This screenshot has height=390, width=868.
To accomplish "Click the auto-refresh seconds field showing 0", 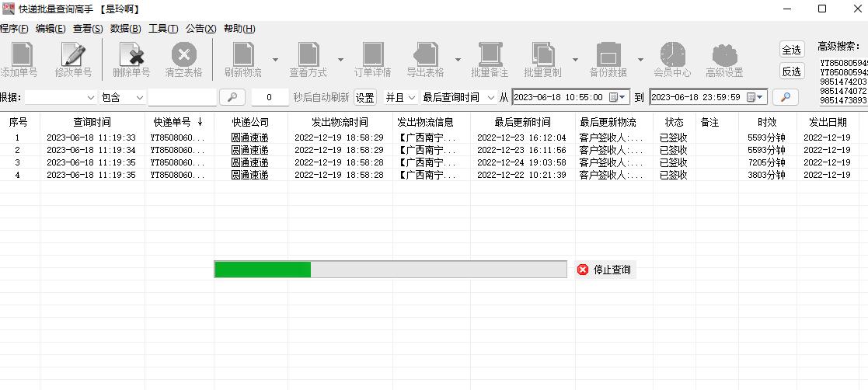I will 270,97.
